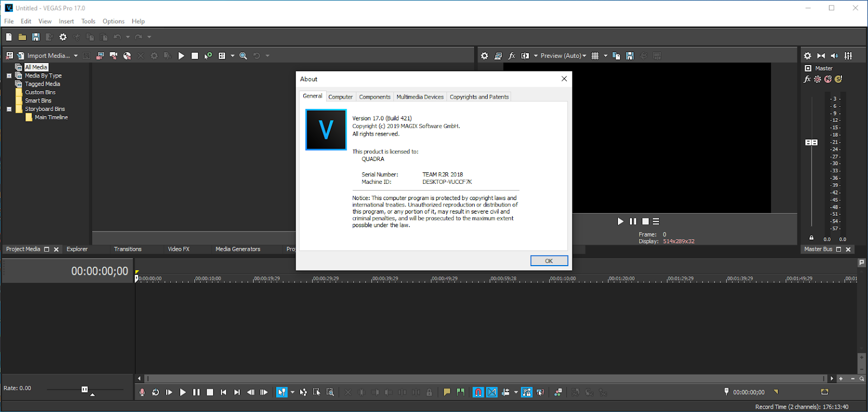Stop preview in the Project Media toolbar
The width and height of the screenshot is (868, 412).
point(195,56)
